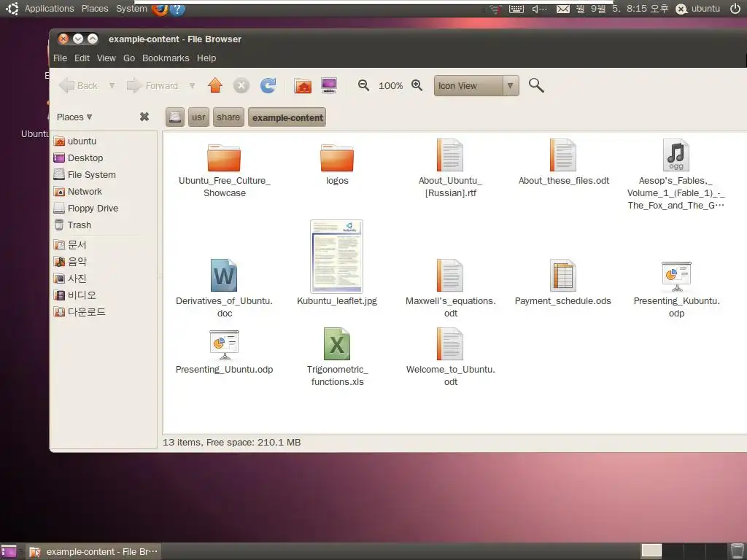Open the Bookmarks menu
The width and height of the screenshot is (747, 560).
pos(166,58)
